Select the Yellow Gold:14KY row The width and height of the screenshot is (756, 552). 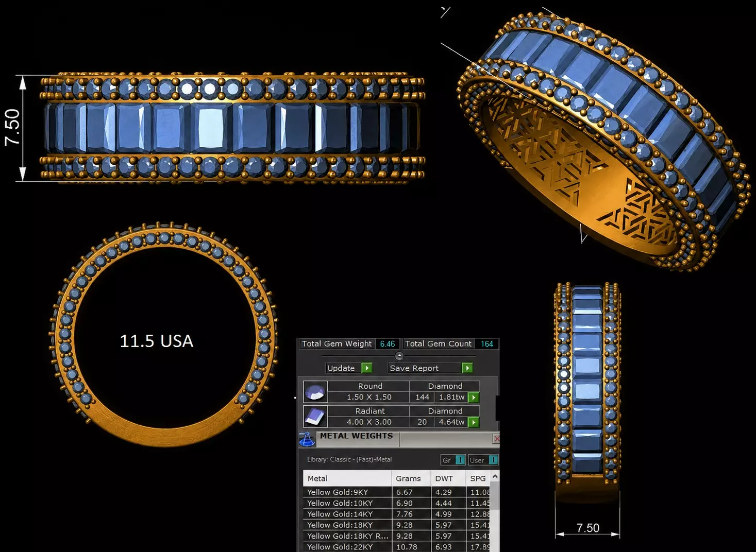(x=396, y=514)
